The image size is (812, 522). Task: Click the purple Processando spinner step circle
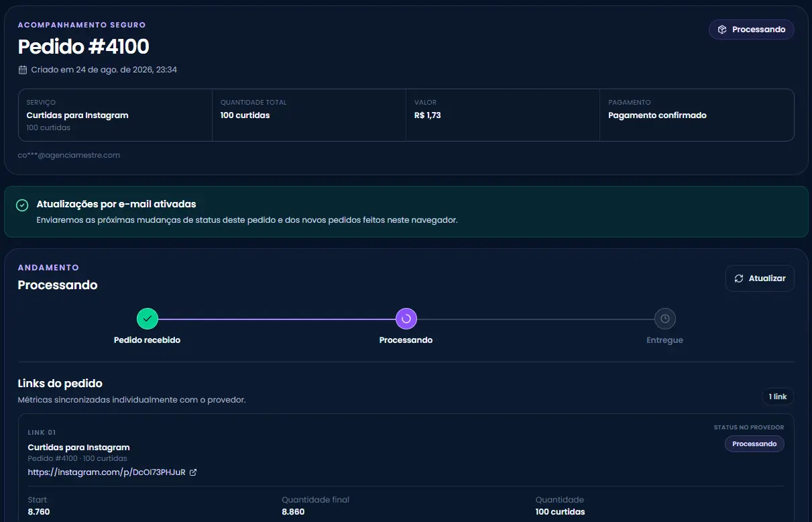[x=406, y=319]
